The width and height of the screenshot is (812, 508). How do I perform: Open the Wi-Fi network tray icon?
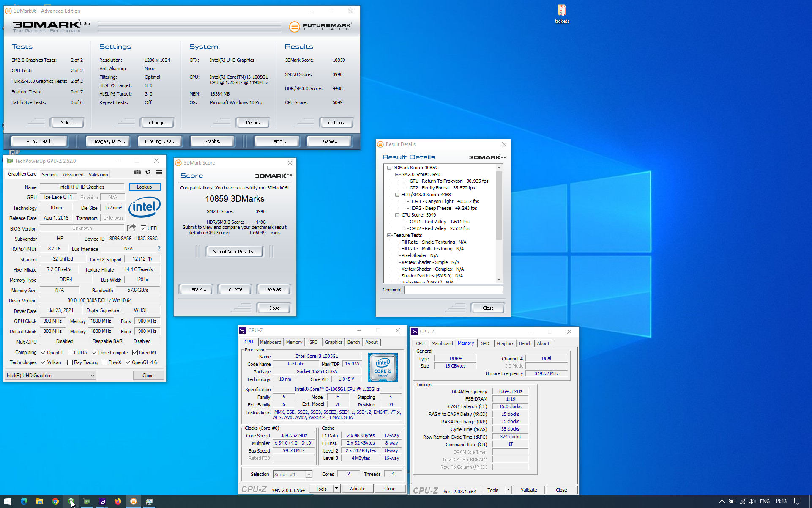point(742,501)
